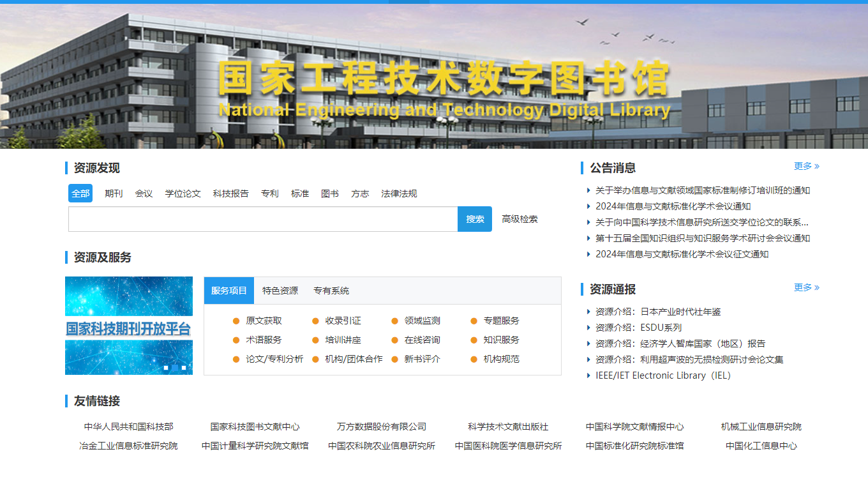Select the last carousel dot on banner
Screen dimensions: 868x500
pyautogui.click(x=184, y=368)
